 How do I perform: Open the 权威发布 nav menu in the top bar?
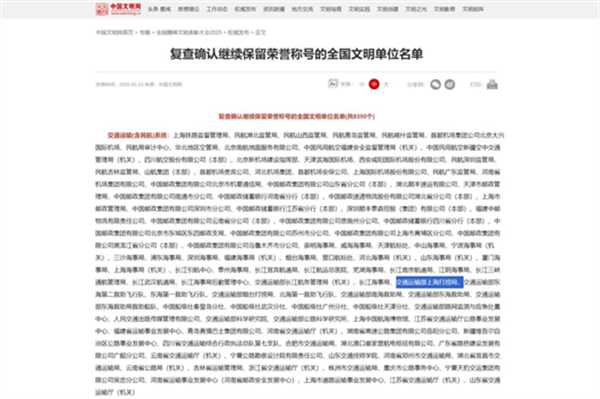245,9
